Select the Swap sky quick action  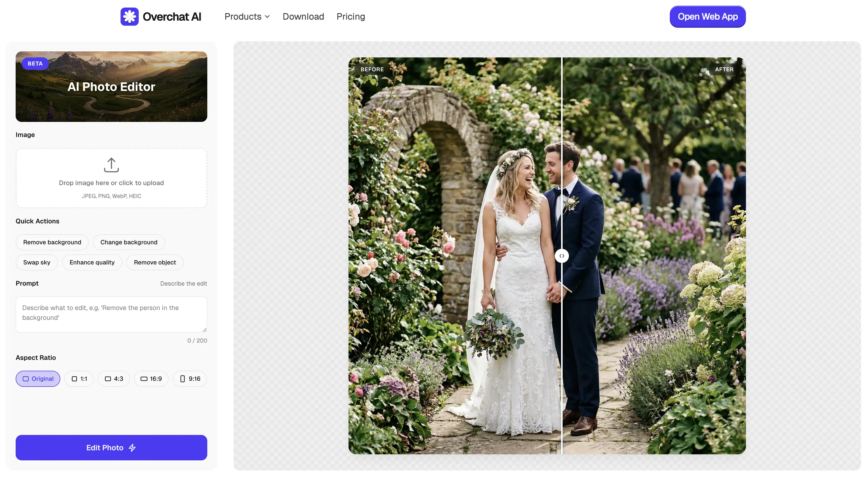point(37,262)
